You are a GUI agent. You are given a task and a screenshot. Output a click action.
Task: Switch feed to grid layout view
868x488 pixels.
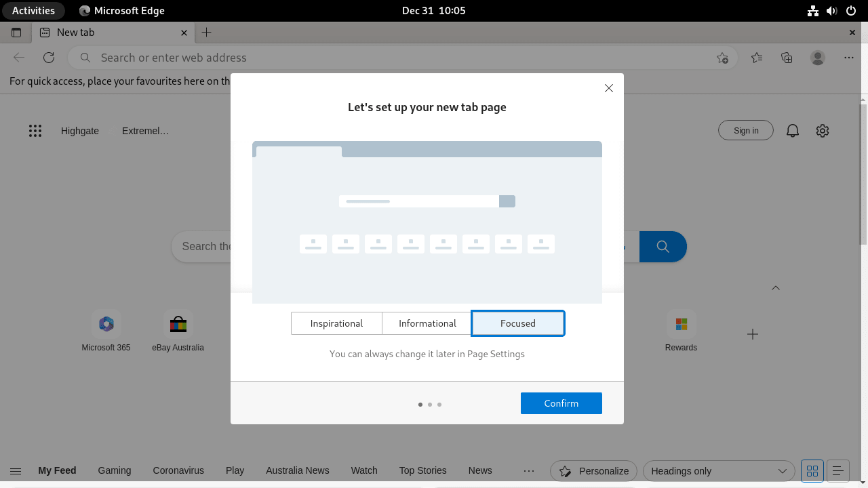pyautogui.click(x=812, y=470)
